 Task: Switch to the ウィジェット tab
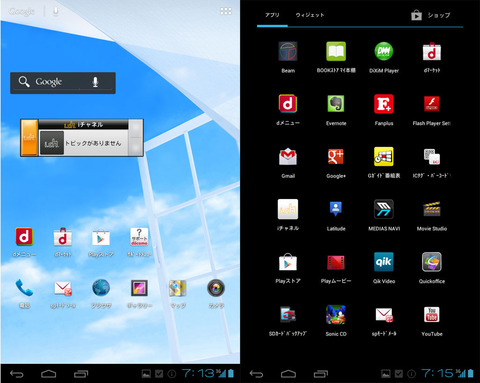tap(310, 15)
